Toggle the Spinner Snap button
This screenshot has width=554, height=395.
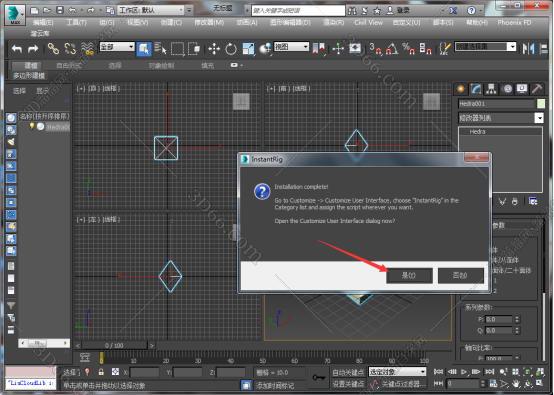[425, 49]
